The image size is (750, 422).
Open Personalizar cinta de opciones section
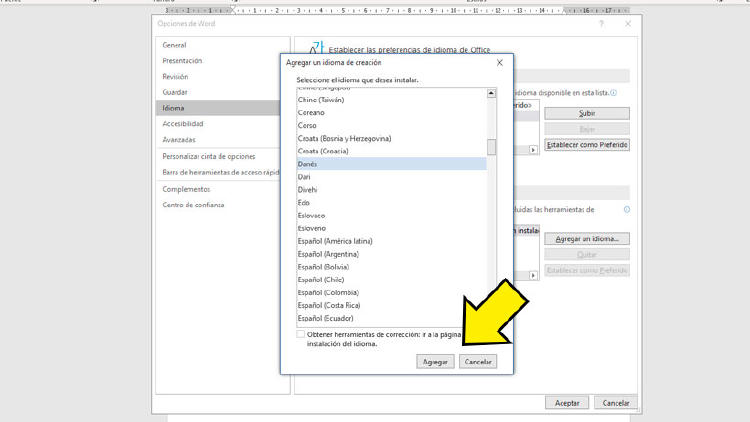click(208, 156)
